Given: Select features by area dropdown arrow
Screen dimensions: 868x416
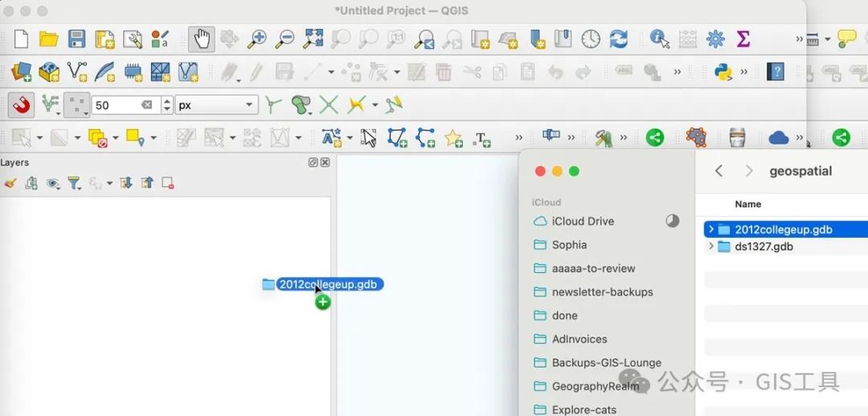Looking at the screenshot, I should coord(39,137).
